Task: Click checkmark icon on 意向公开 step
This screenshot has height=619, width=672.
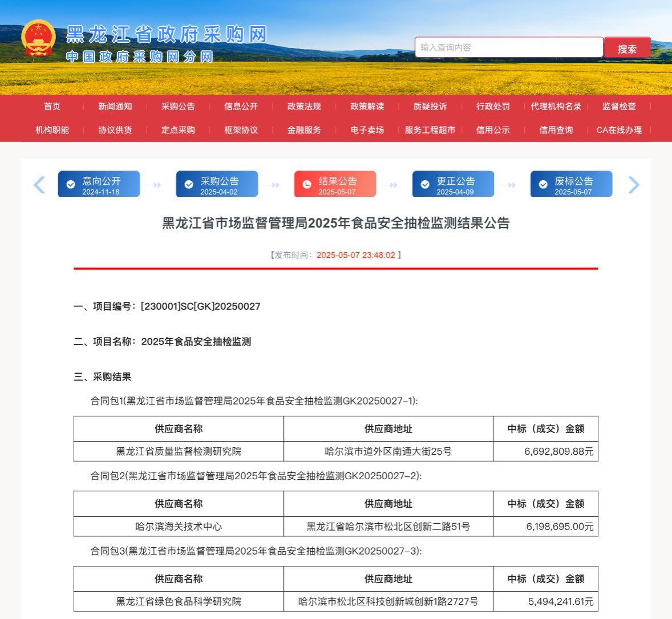Action: coord(71,184)
